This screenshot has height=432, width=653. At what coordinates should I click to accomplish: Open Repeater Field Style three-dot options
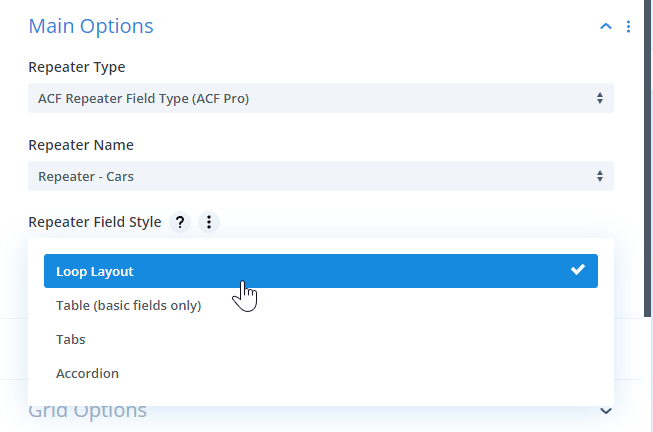click(208, 222)
